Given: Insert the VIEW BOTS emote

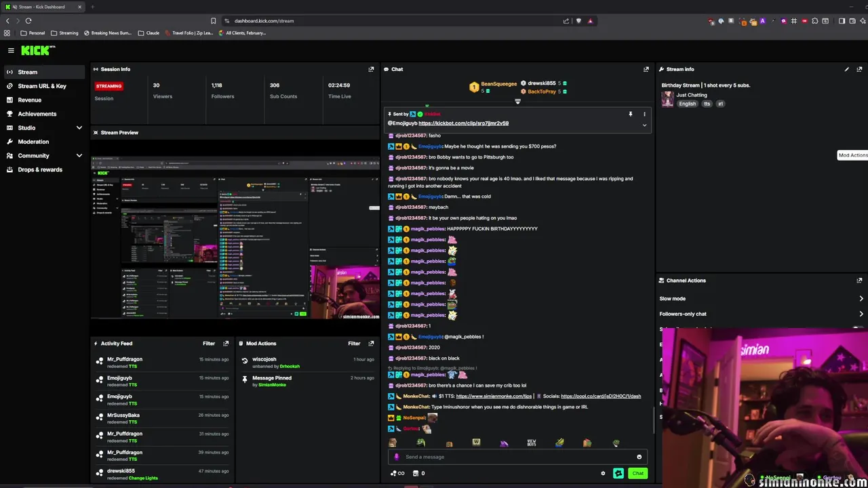Looking at the screenshot, I should 532,443.
